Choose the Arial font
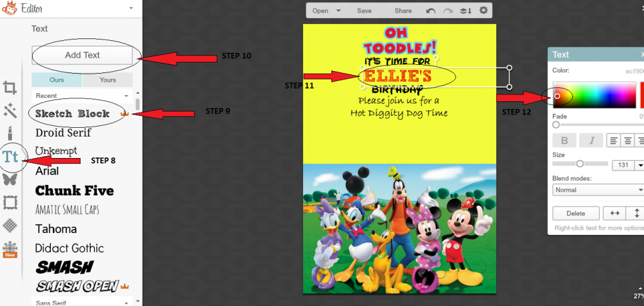The height and width of the screenshot is (306, 644). (x=47, y=171)
